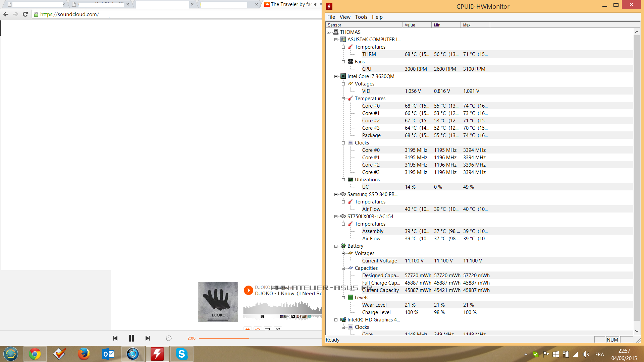Toggle repeat-one in the SoundCloud player bar
The image size is (644, 362).
(169, 338)
